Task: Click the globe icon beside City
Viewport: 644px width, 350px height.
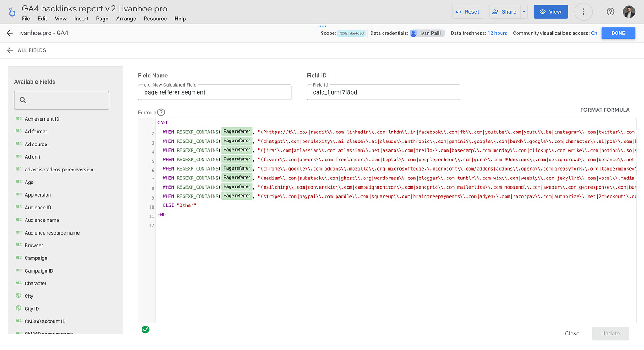Action: [19, 296]
